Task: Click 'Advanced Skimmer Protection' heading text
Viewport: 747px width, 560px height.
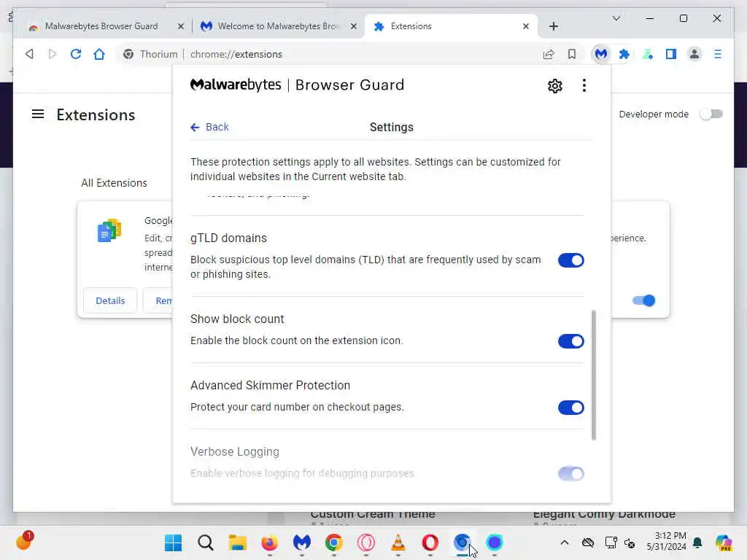Action: click(270, 385)
